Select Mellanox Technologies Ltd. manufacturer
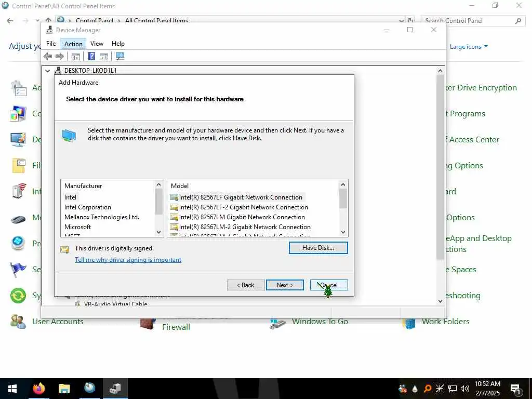Viewport: 532px width, 399px height. click(x=102, y=217)
